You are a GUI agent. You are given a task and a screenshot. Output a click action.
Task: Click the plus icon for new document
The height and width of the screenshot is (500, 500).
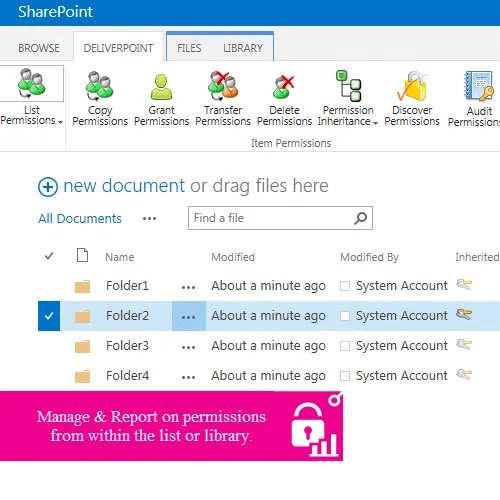(x=48, y=187)
